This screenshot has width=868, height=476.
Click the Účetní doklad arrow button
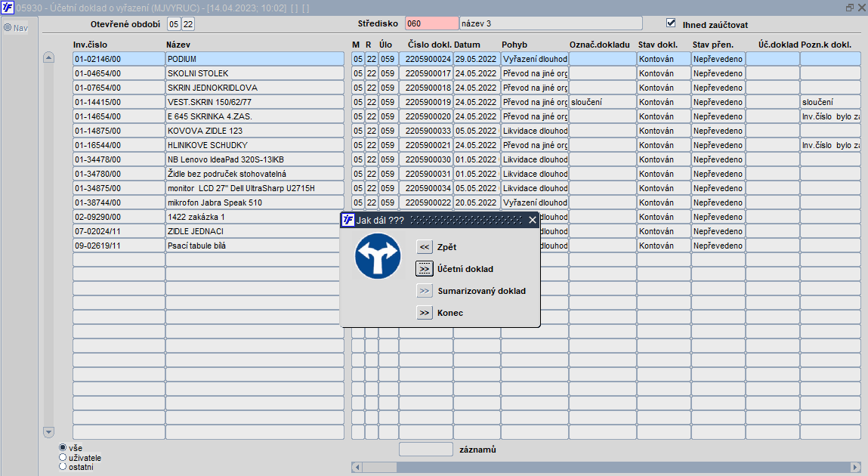(x=425, y=269)
